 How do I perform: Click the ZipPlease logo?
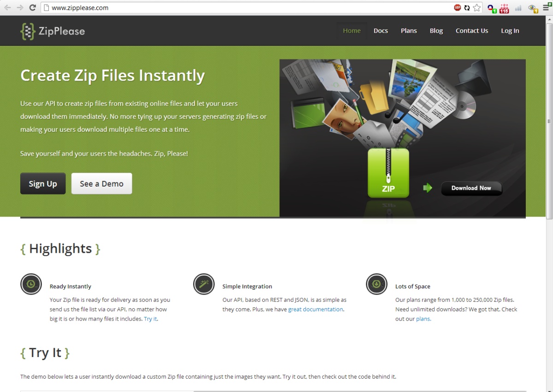coord(53,31)
